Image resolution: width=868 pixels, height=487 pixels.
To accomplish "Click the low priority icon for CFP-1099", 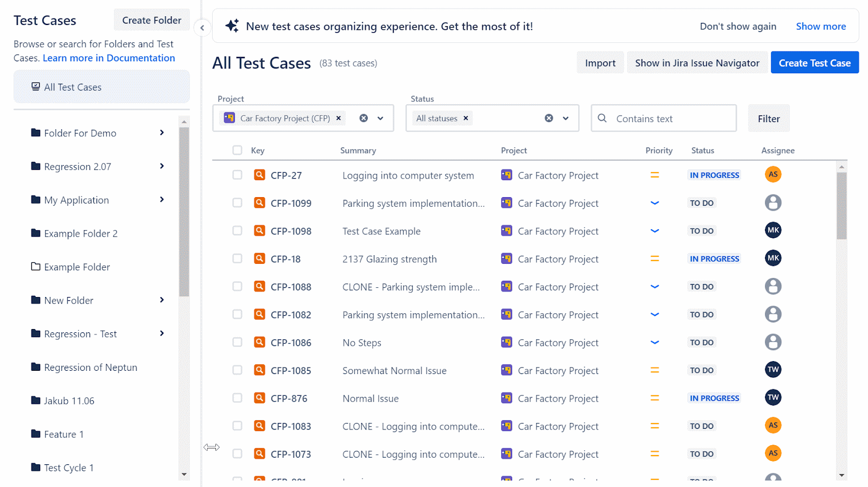I will pos(655,203).
